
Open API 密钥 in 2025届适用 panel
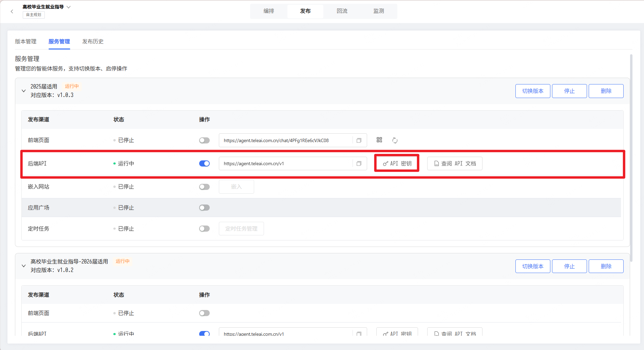397,163
